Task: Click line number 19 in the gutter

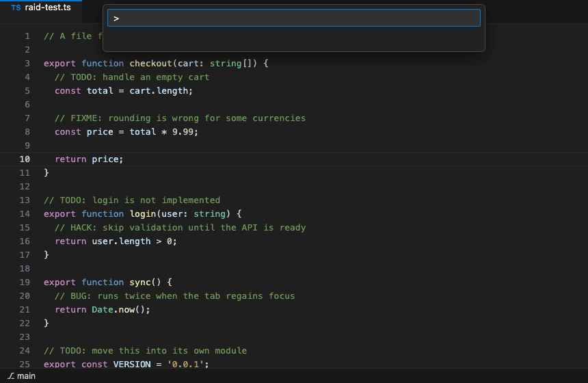Action: 25,282
